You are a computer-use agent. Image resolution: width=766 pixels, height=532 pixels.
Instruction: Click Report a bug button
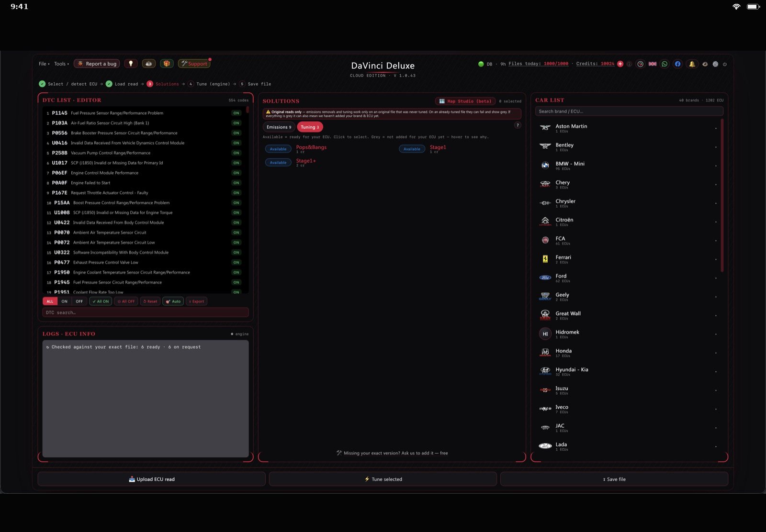[x=97, y=64]
